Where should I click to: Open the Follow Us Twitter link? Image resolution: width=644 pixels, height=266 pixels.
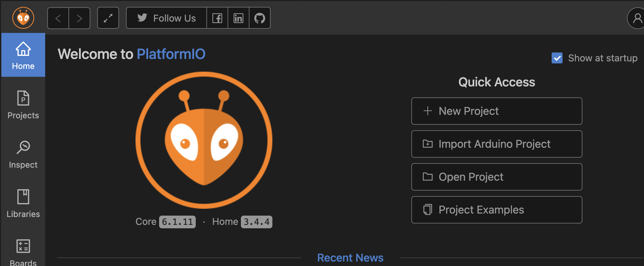167,18
